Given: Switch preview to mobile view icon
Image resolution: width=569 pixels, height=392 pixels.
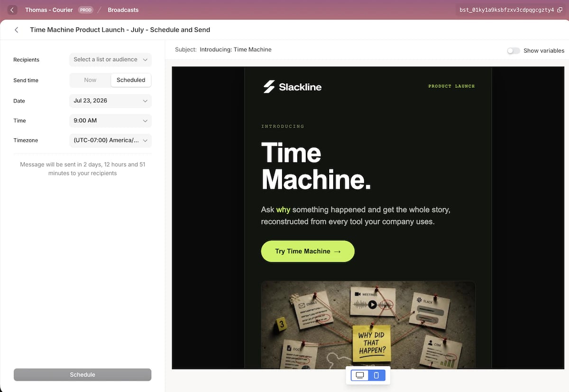Looking at the screenshot, I should pos(376,375).
